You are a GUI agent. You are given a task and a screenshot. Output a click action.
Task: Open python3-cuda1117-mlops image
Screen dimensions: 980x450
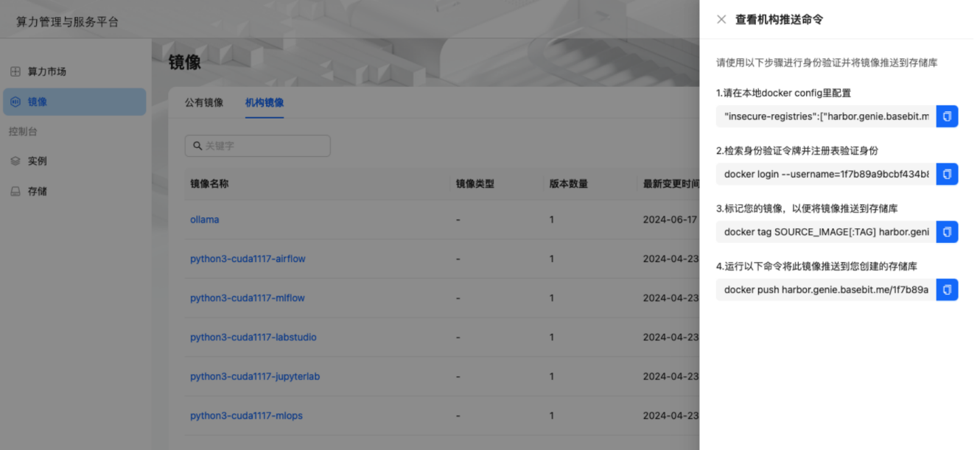246,415
